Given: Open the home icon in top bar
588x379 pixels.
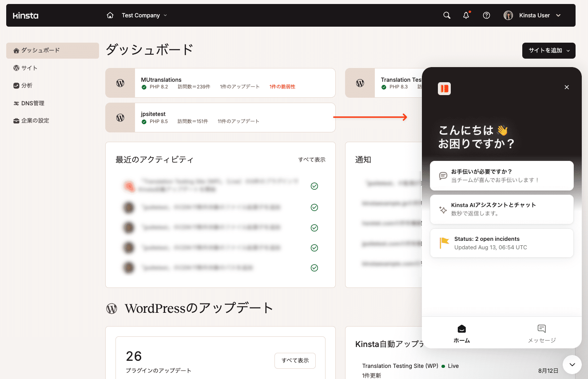Looking at the screenshot, I should (x=110, y=15).
